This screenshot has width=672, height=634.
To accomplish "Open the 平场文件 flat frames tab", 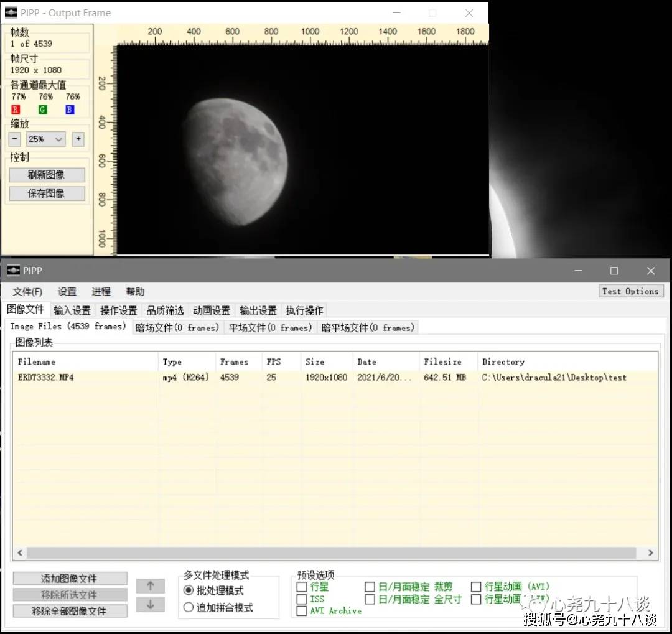I will 271,328.
